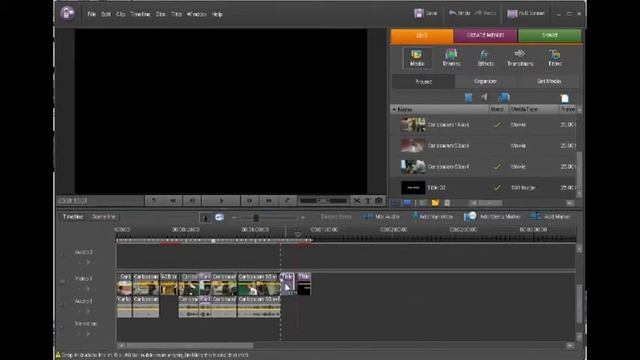The height and width of the screenshot is (360, 640).
Task: Click the trash icon below media list
Action: pyautogui.click(x=447, y=203)
